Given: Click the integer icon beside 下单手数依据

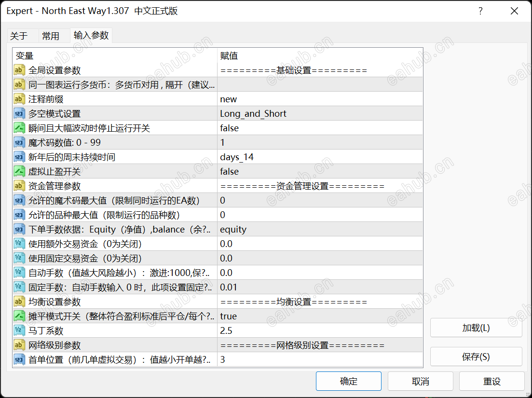Looking at the screenshot, I should point(19,229).
